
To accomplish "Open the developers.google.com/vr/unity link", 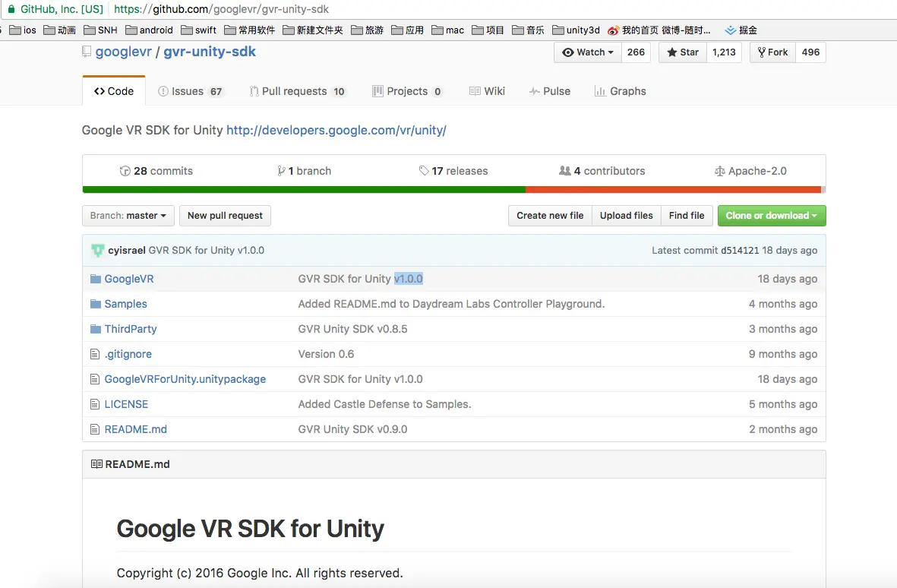I will pyautogui.click(x=336, y=130).
